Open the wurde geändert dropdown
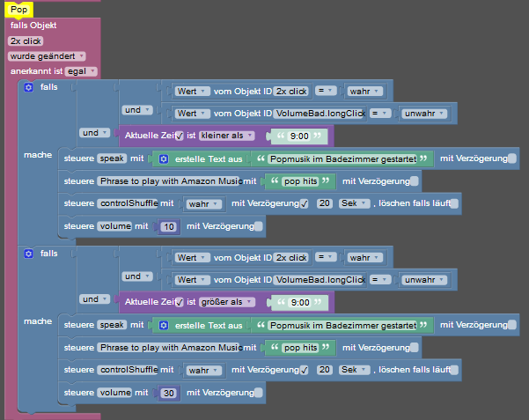The height and width of the screenshot is (420, 529). (47, 56)
